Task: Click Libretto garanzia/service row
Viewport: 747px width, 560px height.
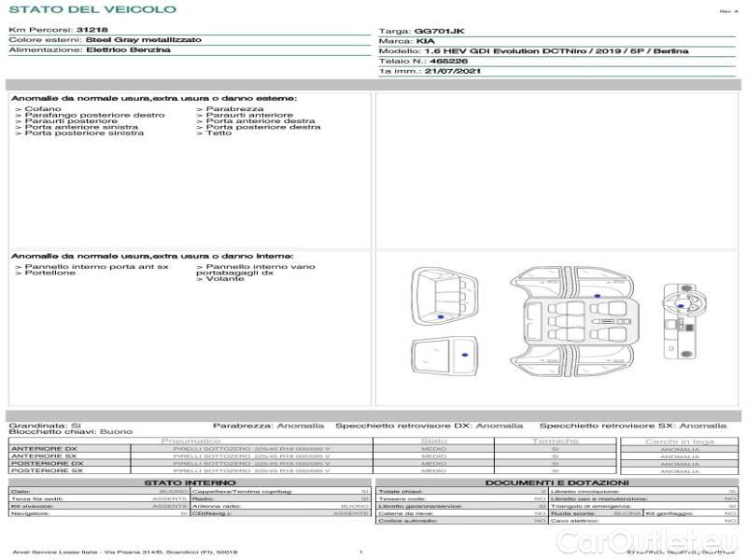Action: (461, 506)
